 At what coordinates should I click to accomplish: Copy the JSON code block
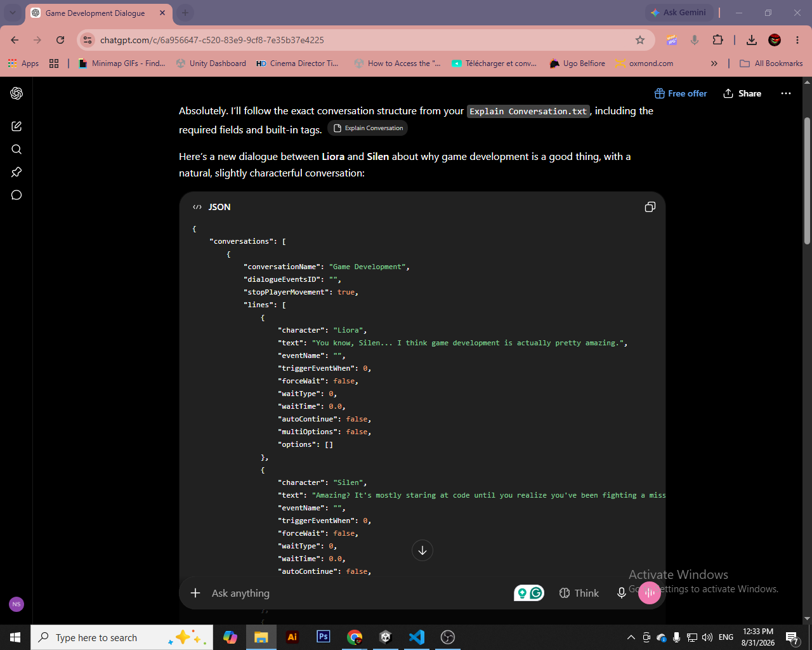pyautogui.click(x=650, y=207)
